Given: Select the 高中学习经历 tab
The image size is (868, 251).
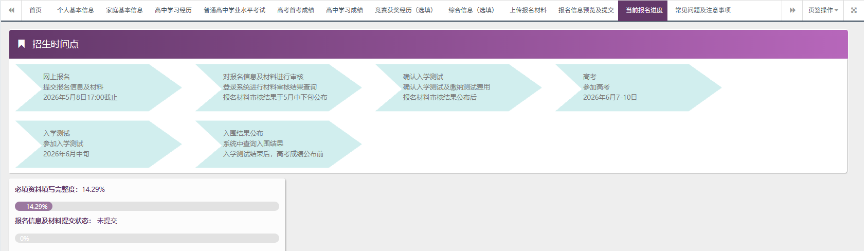Looking at the screenshot, I should point(173,10).
